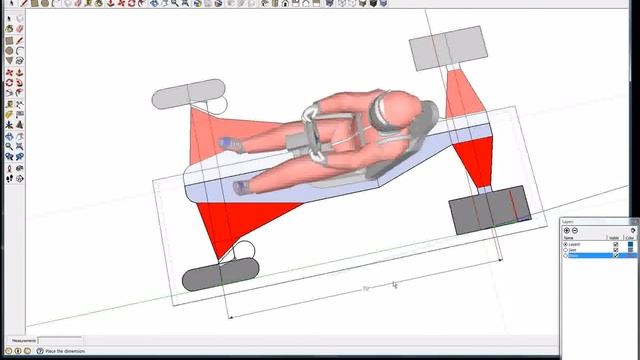640x360 pixels.
Task: Click the Next view tool
Action: point(20,157)
